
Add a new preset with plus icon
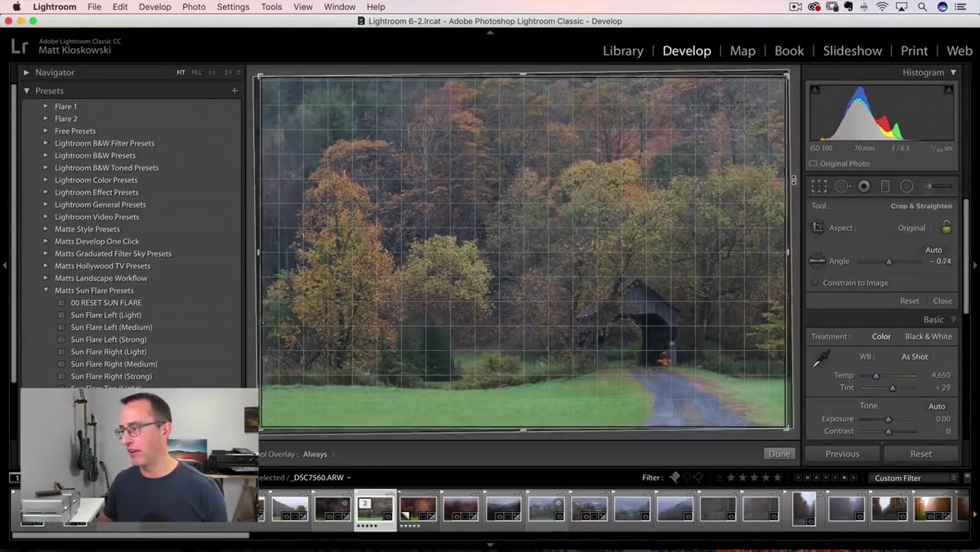(x=234, y=91)
